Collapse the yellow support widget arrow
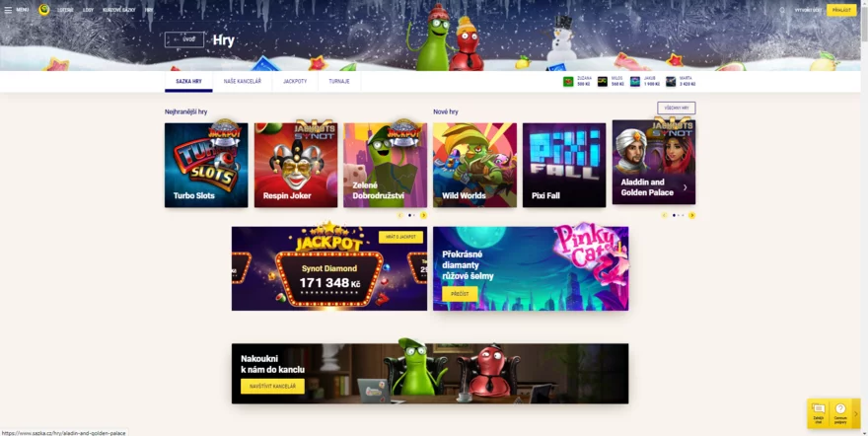The image size is (868, 436). [856, 413]
